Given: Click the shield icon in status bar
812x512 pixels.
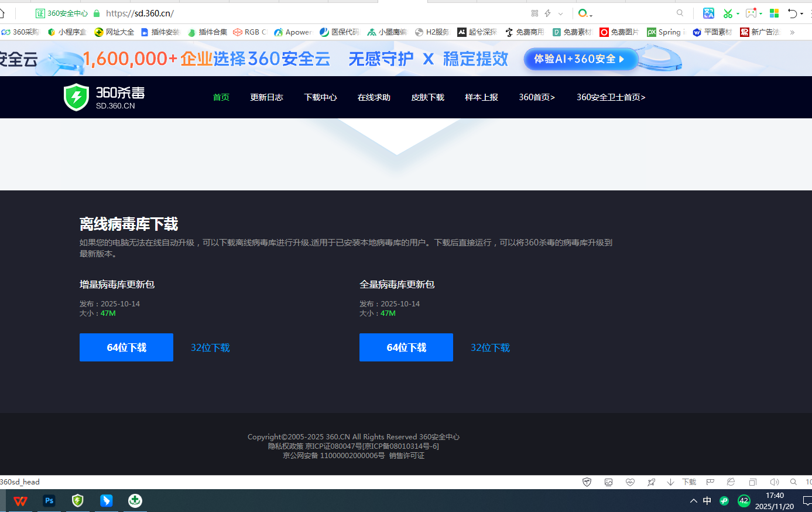Looking at the screenshot, I should click(587, 482).
